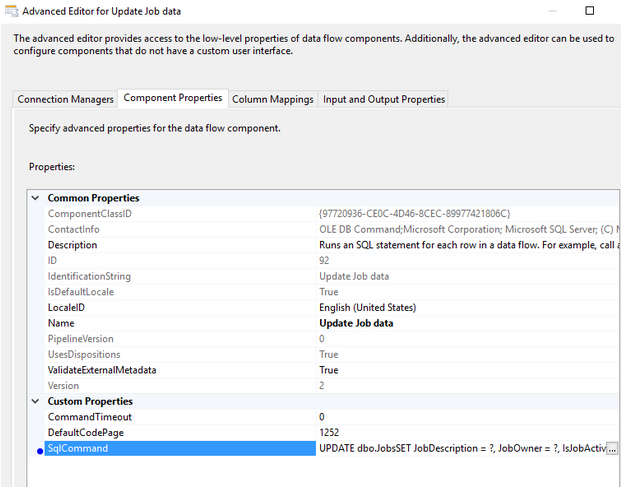The height and width of the screenshot is (489, 625).
Task: Edit the DefaultCodePage value 1252
Action: point(329,432)
